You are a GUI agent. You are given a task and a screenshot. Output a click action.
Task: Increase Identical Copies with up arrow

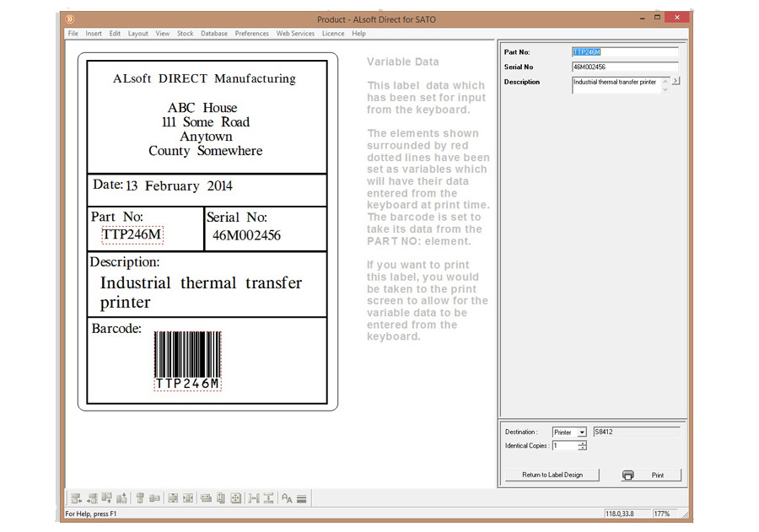pos(582,443)
